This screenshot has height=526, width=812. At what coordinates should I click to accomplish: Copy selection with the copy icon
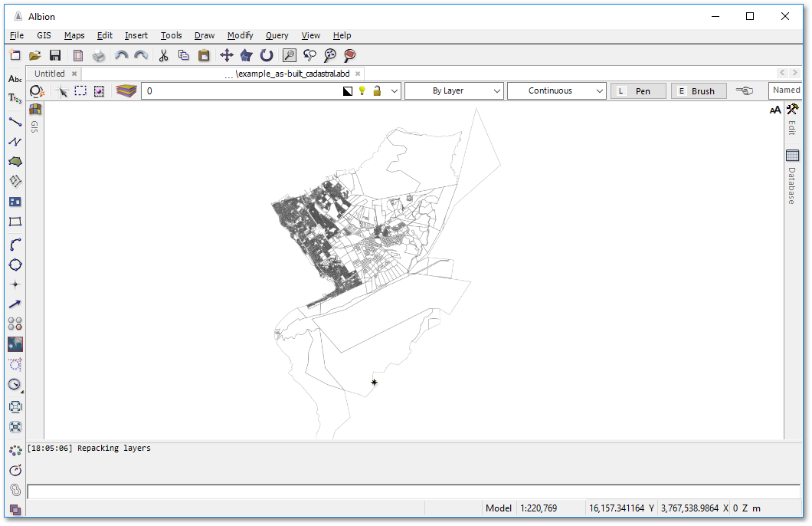click(183, 55)
